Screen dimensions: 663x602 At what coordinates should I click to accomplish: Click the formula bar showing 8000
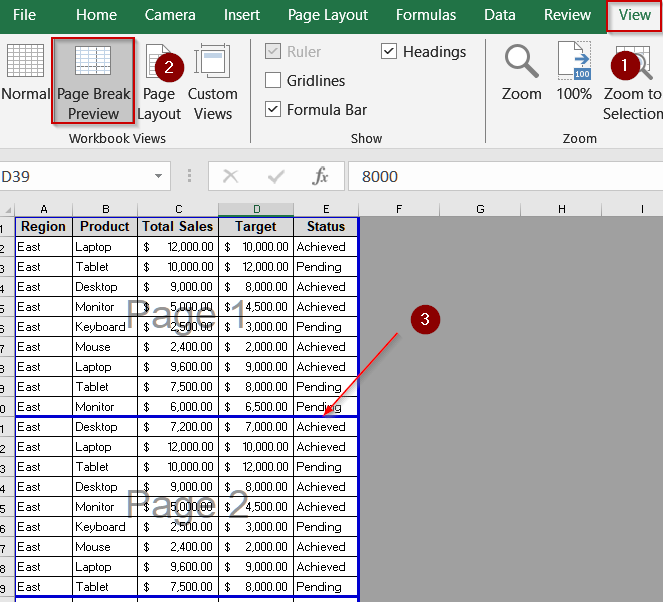tap(505, 176)
